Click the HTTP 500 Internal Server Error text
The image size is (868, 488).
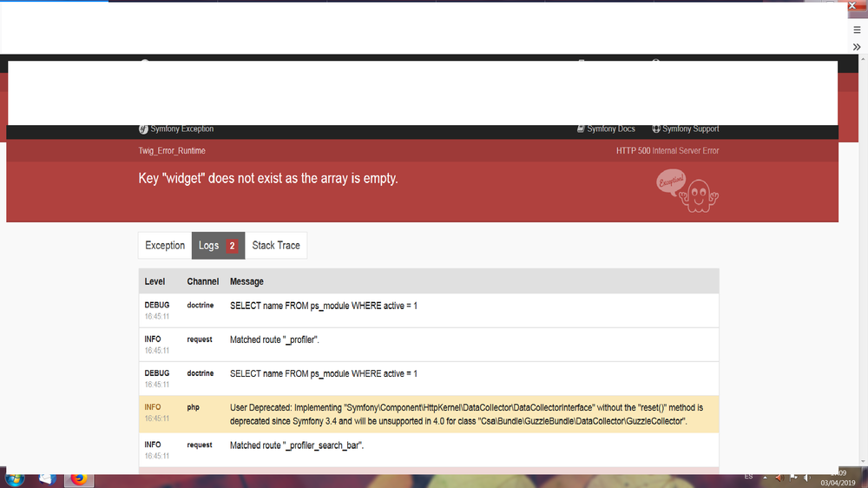(667, 151)
